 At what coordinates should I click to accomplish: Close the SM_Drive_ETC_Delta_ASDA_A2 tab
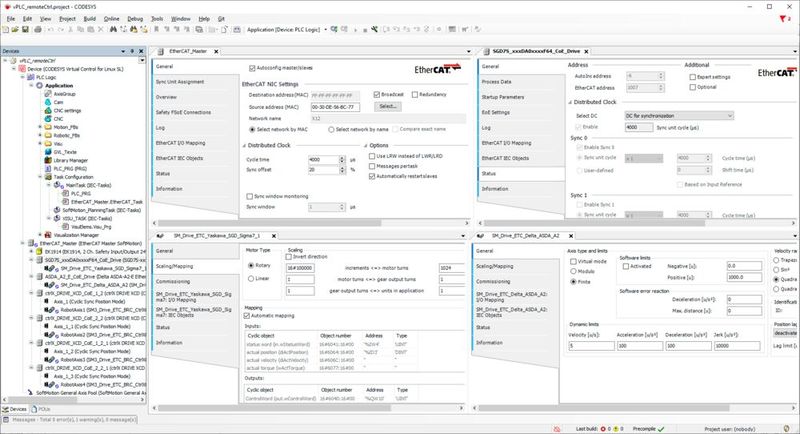(571, 236)
